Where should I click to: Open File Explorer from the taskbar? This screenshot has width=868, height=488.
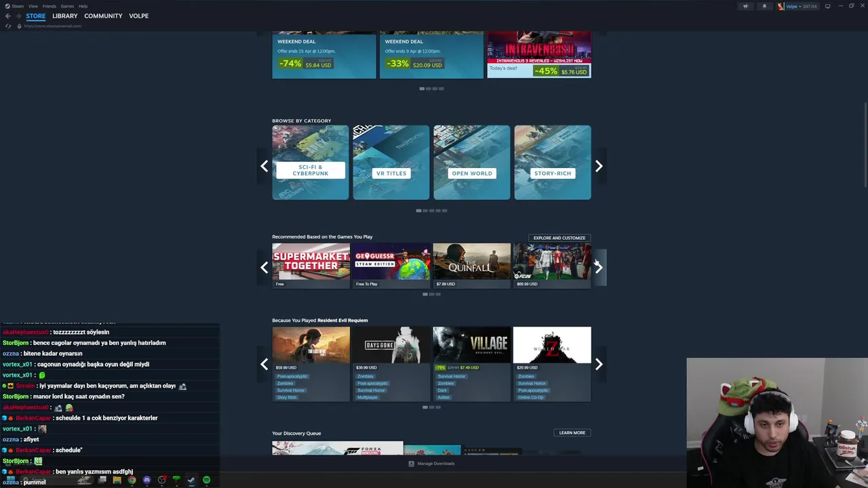[x=117, y=480]
